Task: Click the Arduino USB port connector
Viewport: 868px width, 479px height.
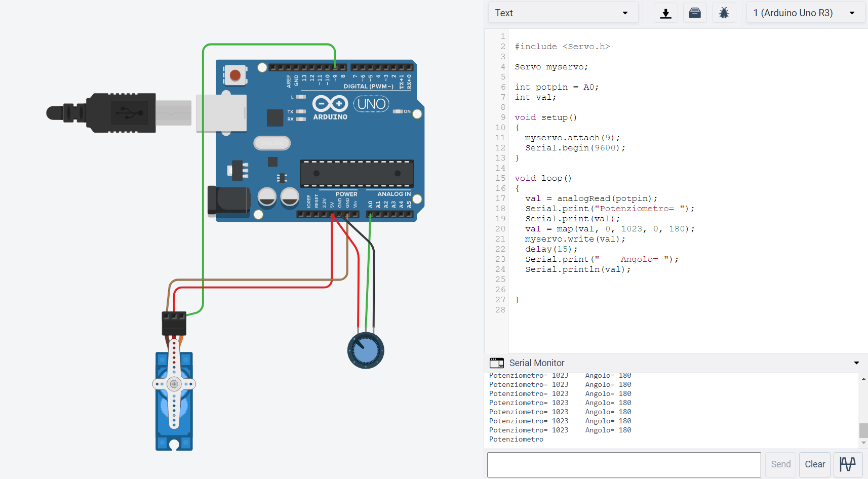Action: (221, 113)
